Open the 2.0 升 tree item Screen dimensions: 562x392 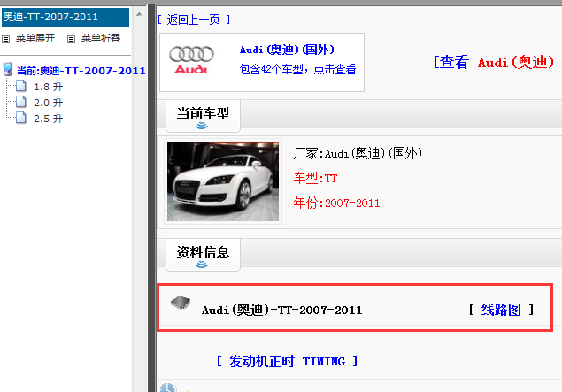[x=48, y=103]
